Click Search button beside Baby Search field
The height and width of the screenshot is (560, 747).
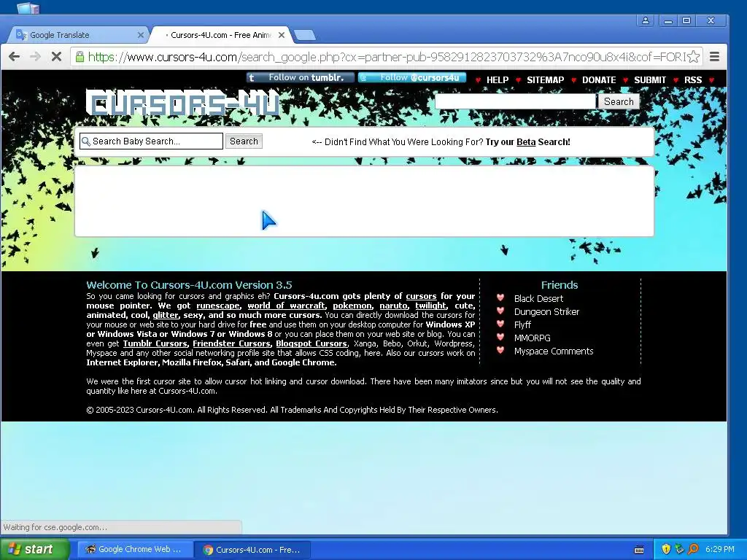[x=244, y=141]
